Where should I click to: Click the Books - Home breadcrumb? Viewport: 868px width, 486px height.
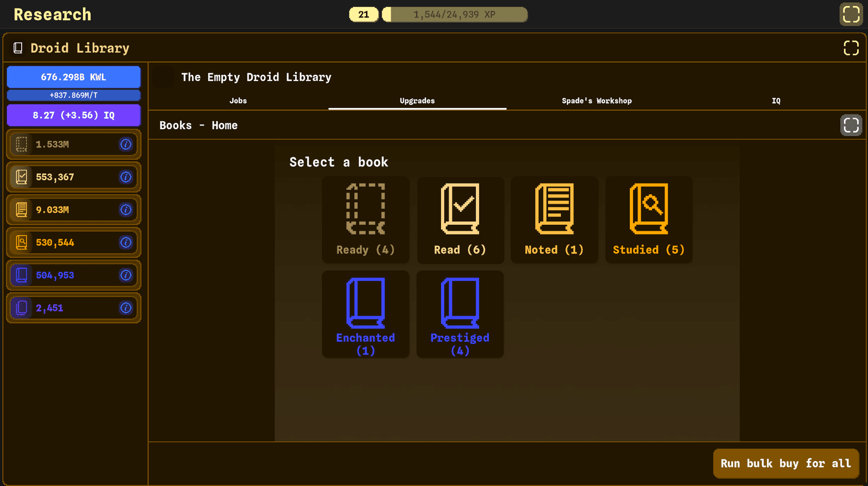(x=199, y=125)
